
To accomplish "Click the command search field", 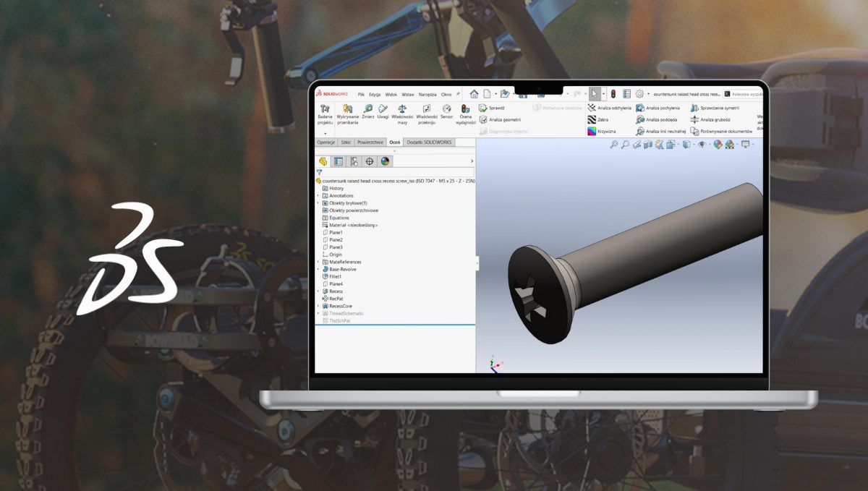I will point(744,94).
